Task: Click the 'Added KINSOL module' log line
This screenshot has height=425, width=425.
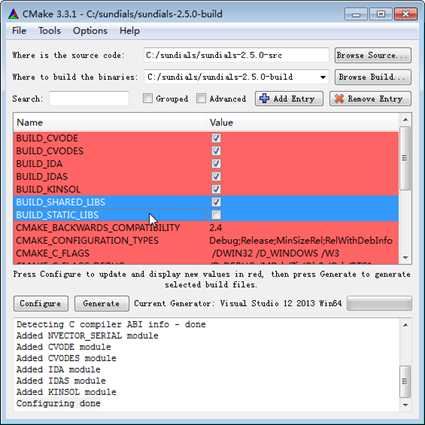Action: [x=66, y=392]
